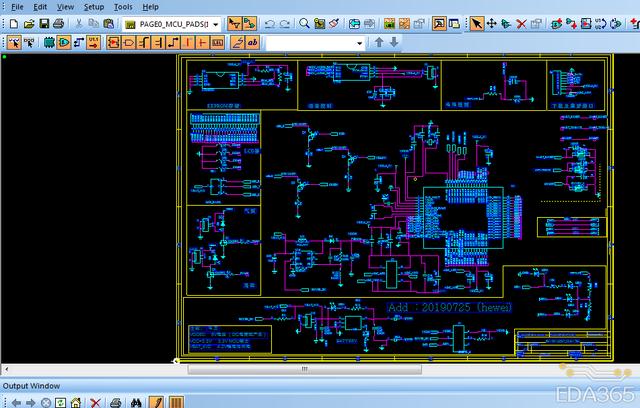Open the Edit menu
Image resolution: width=640 pixels, height=408 pixels.
click(40, 7)
